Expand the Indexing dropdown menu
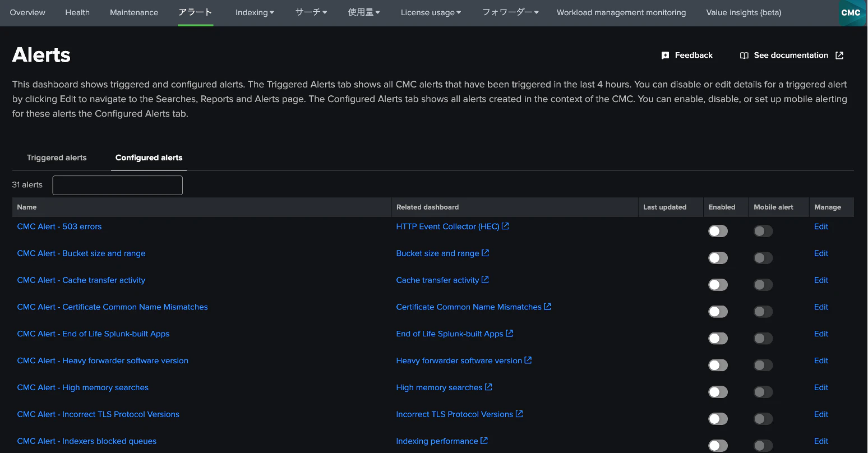 (x=255, y=12)
